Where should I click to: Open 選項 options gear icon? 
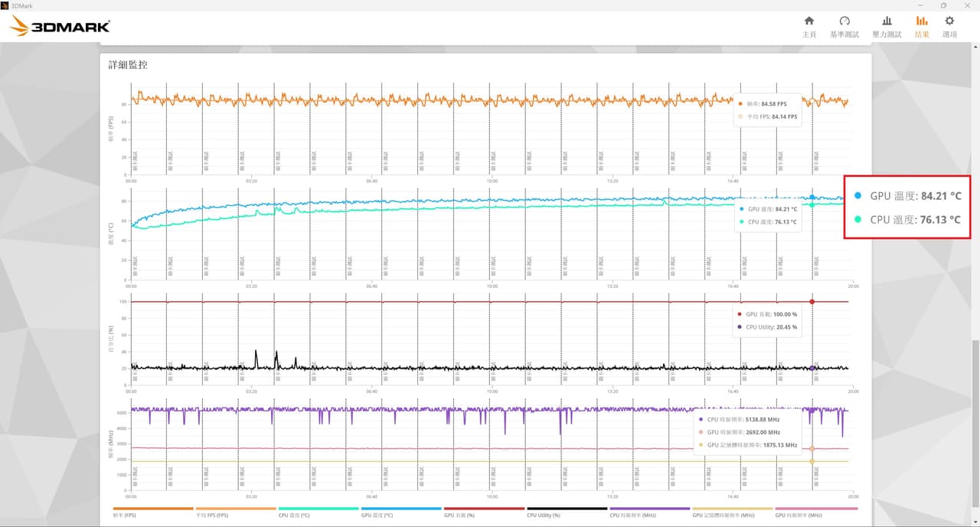tap(949, 27)
